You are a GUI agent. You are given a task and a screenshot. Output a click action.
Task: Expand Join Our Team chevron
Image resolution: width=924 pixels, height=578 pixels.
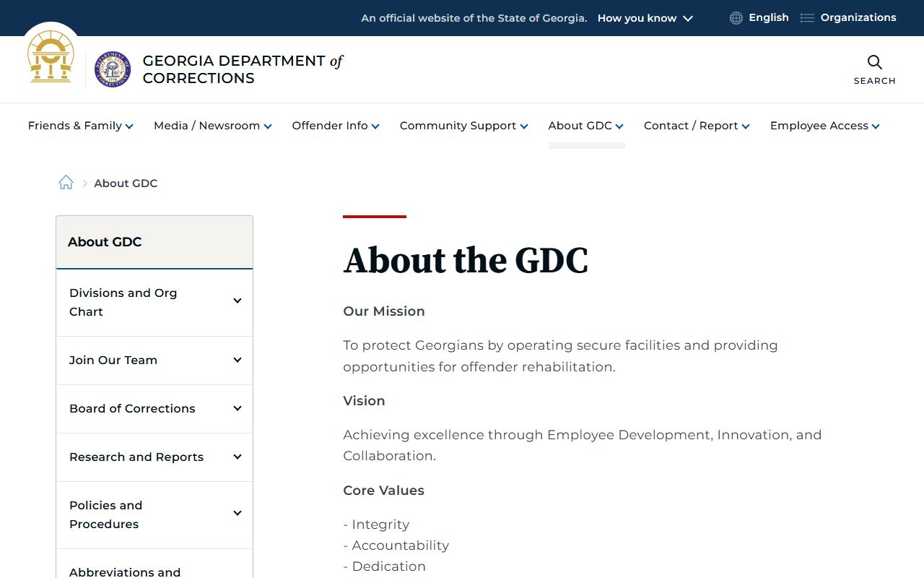pos(237,360)
